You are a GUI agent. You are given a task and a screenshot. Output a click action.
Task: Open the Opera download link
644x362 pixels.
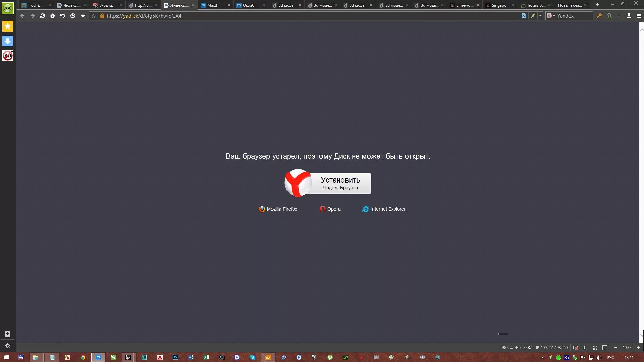click(334, 209)
